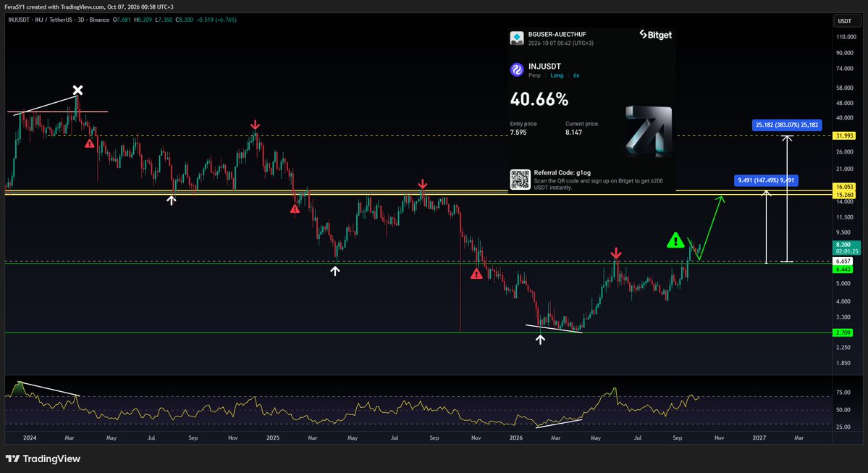Click the 21.000 price axis tick
The height and width of the screenshot is (473, 868).
click(x=845, y=169)
